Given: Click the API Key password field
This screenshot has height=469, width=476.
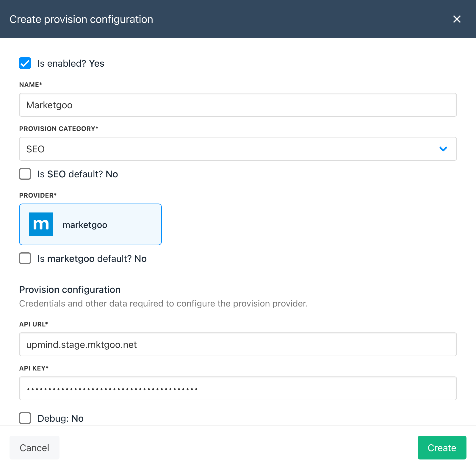Looking at the screenshot, I should (238, 388).
